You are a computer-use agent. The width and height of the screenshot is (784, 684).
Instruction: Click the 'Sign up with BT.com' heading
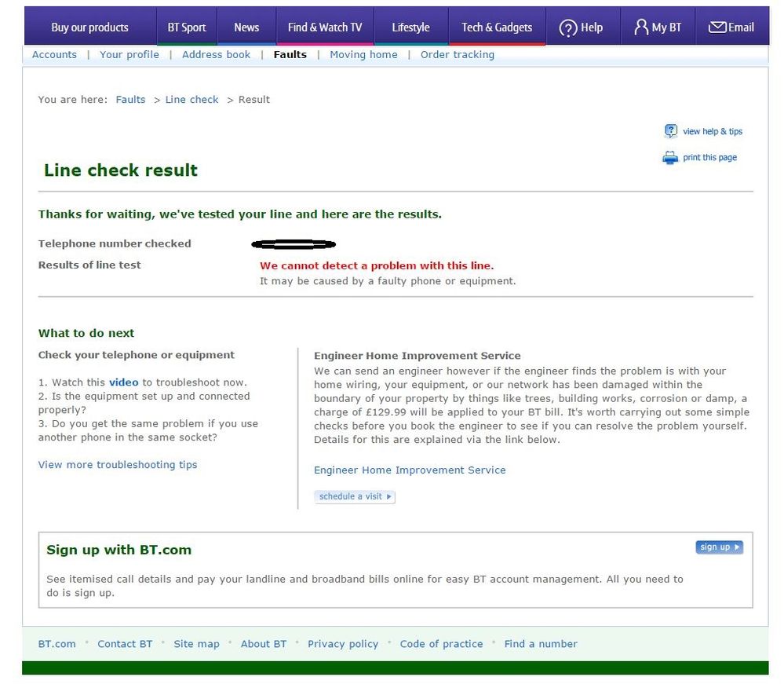[119, 550]
